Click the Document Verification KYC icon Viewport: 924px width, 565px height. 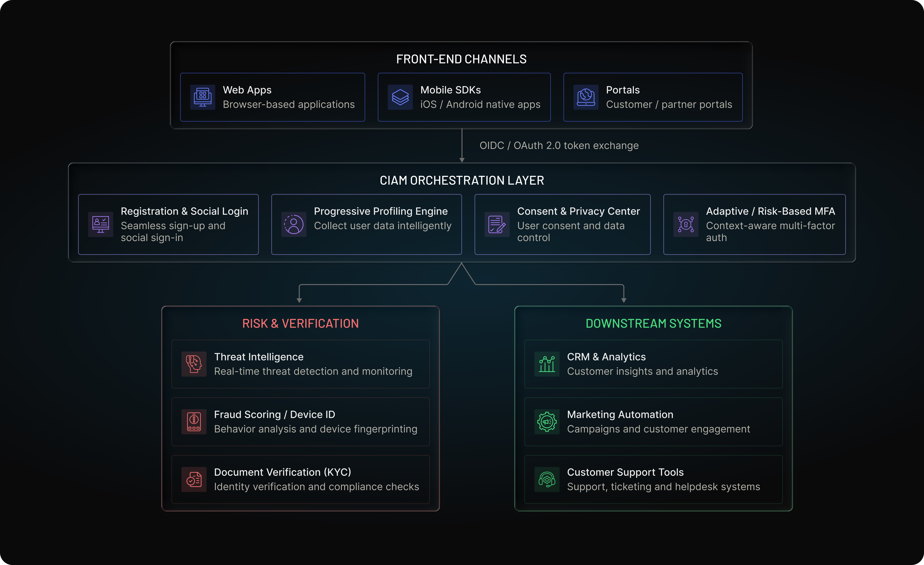coord(194,480)
